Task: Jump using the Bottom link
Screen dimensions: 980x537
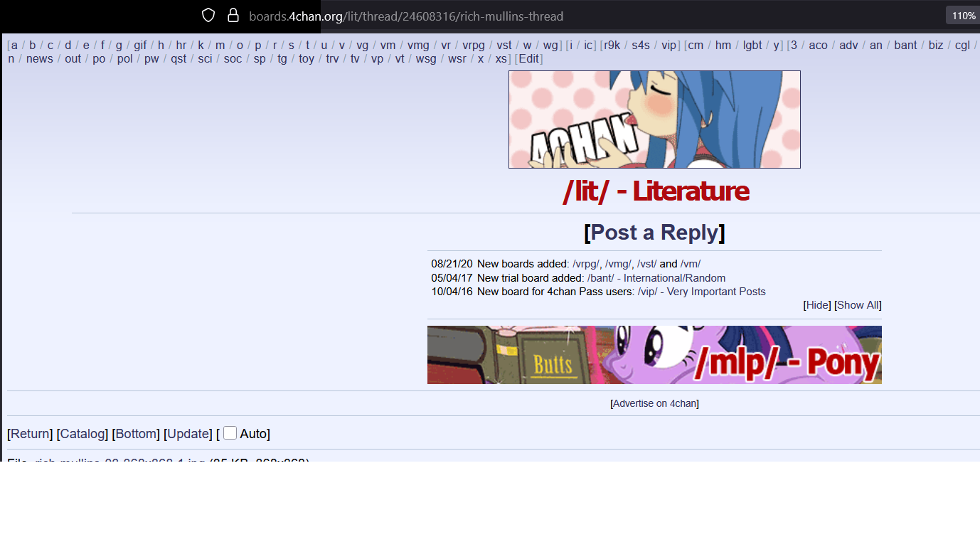Action: click(136, 434)
